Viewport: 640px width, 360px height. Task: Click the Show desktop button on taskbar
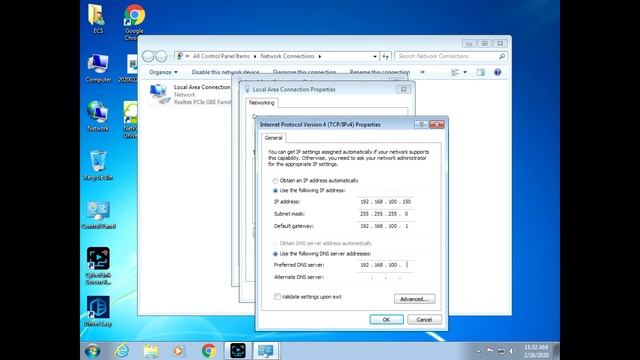coord(556,351)
